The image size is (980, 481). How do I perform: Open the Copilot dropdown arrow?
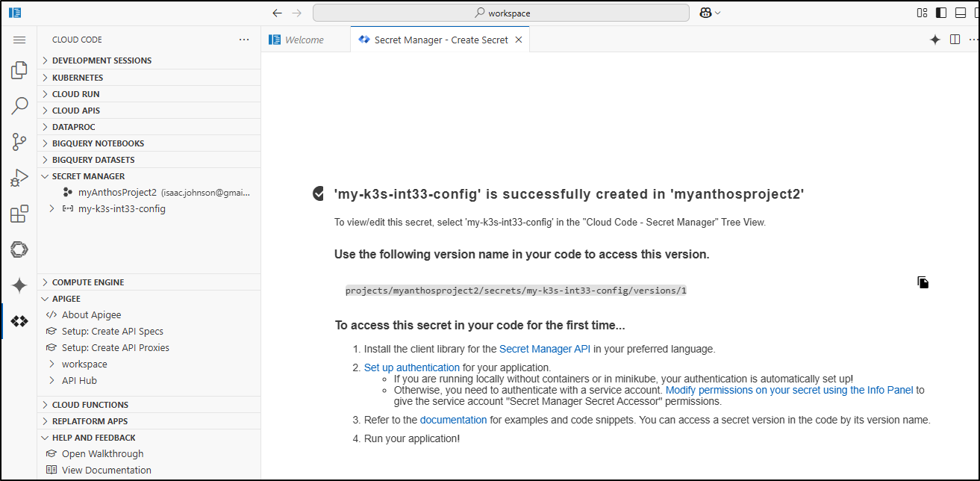pos(718,13)
